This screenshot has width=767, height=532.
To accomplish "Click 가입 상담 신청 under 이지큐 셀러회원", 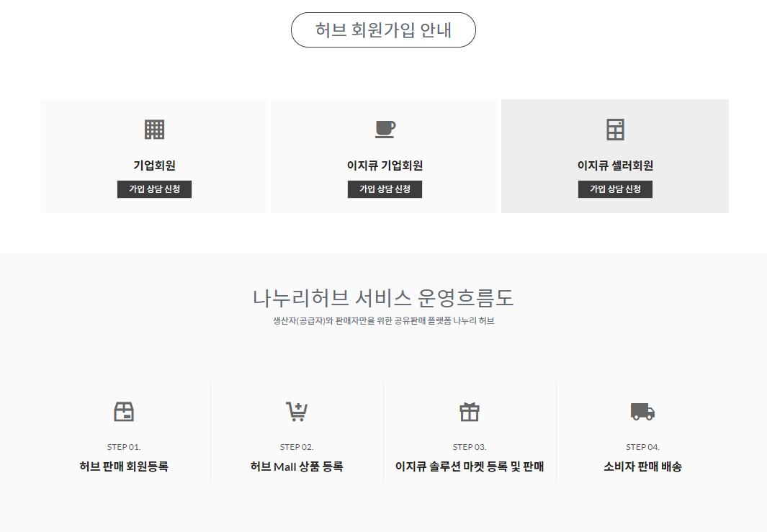I will [x=615, y=189].
